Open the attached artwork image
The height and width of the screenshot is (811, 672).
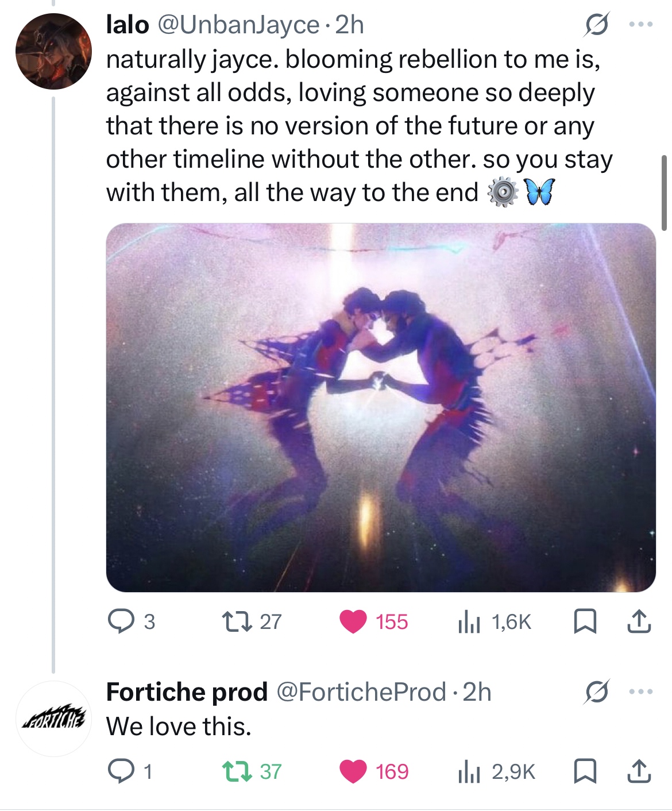click(381, 407)
